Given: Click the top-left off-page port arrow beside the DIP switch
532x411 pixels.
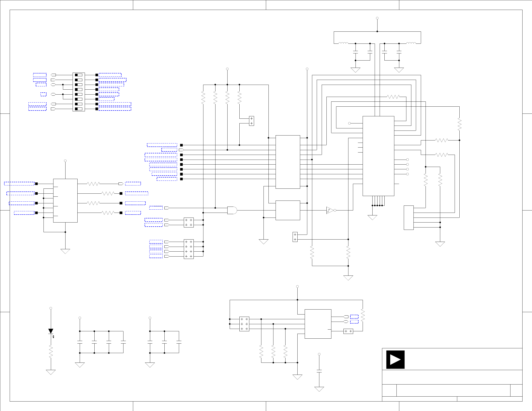Looking at the screenshot, I should [x=53, y=75].
